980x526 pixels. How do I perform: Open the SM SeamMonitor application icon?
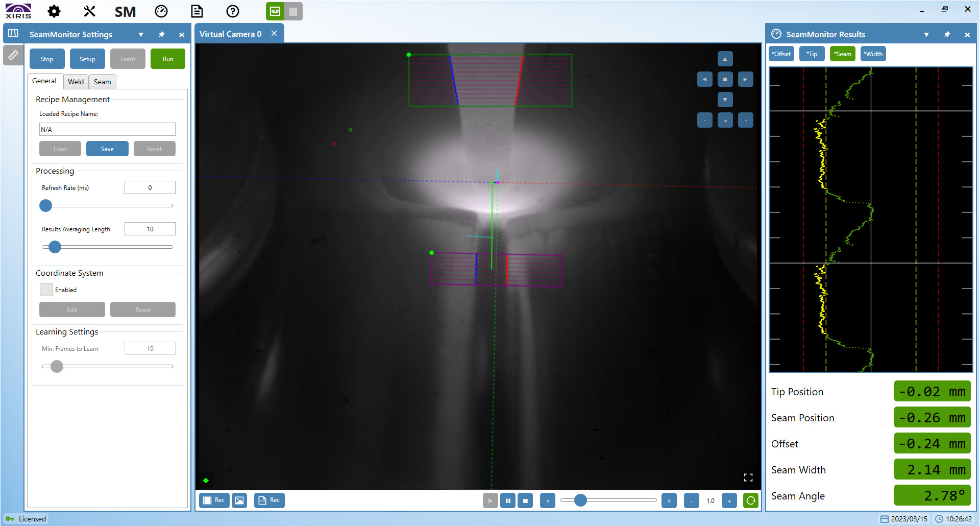[x=124, y=11]
